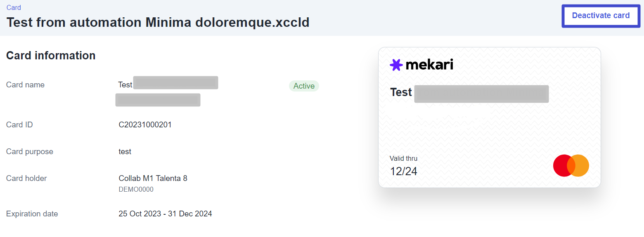Click the Valid thru label on card
Screen dimensions: 644x237
[403, 158]
